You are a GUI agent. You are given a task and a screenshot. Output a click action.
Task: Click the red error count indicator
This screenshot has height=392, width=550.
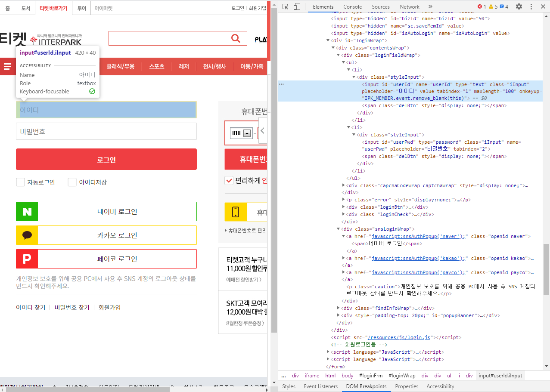tap(482, 6)
